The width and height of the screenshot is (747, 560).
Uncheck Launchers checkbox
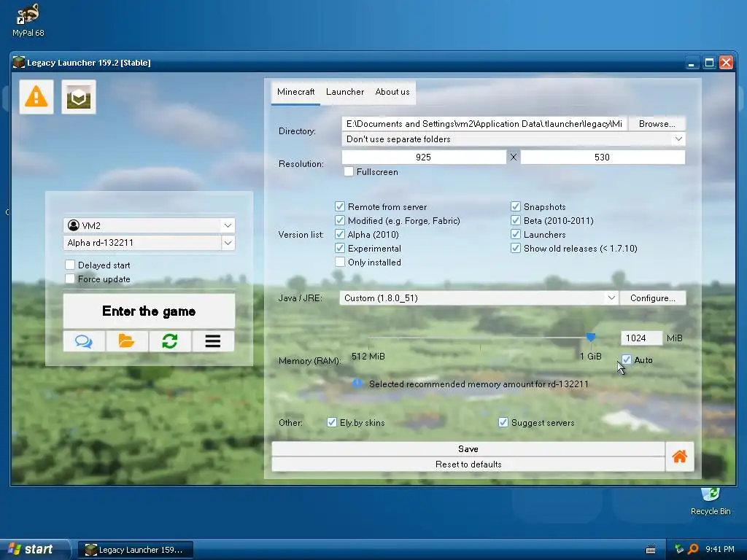point(516,234)
